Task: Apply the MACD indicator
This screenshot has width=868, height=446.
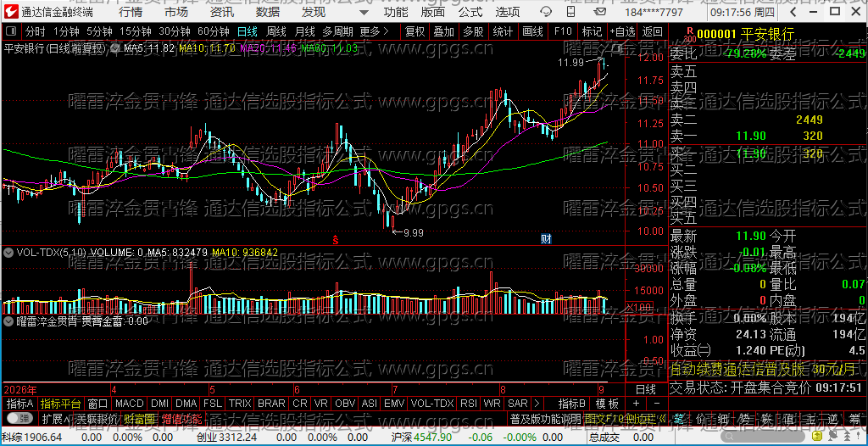Action: [x=129, y=403]
